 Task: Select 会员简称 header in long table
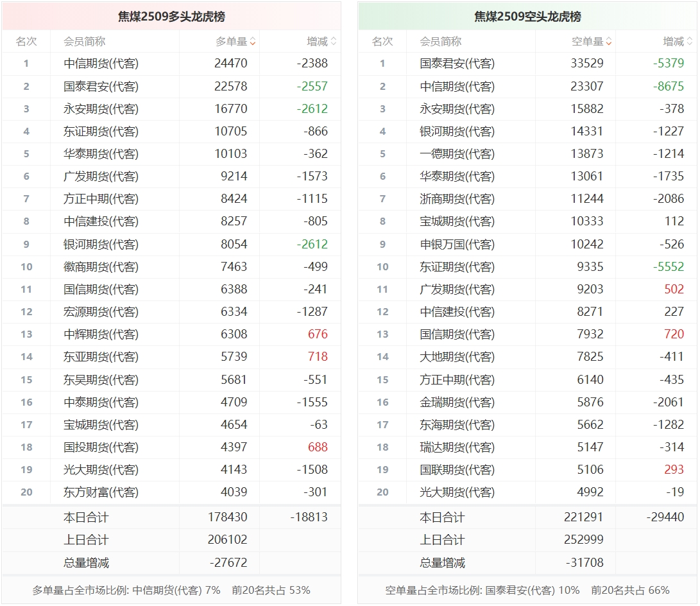(85, 42)
